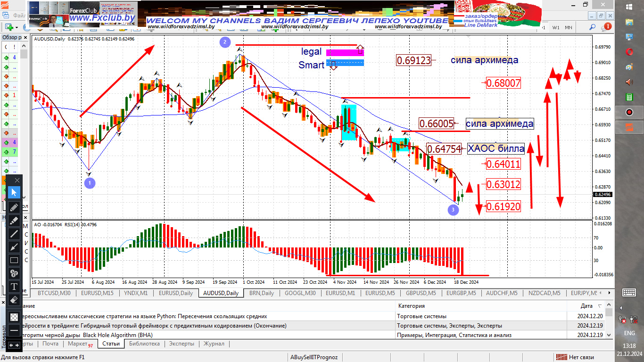
Task: Open the EURUSD,M15 chart tab
Action: tap(97, 293)
